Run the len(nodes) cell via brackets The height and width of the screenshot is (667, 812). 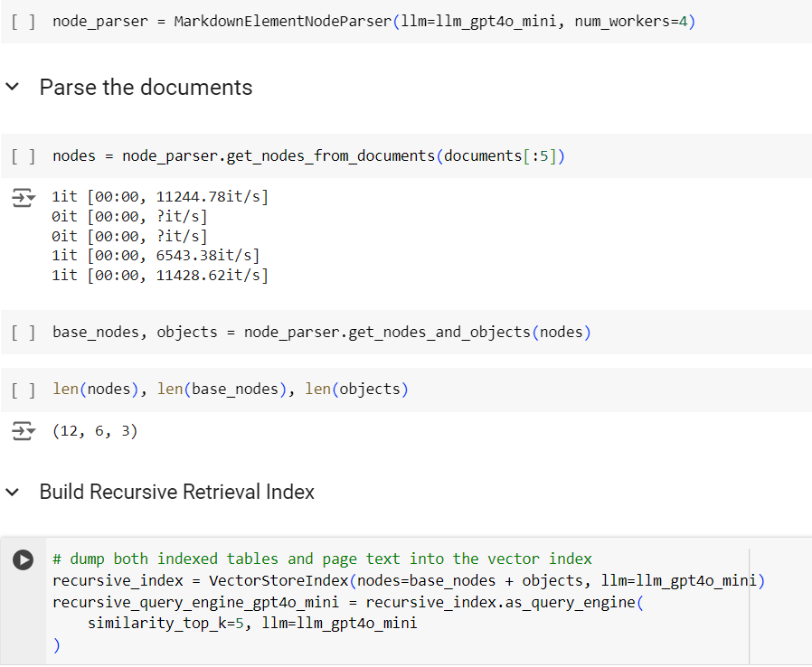tap(24, 390)
